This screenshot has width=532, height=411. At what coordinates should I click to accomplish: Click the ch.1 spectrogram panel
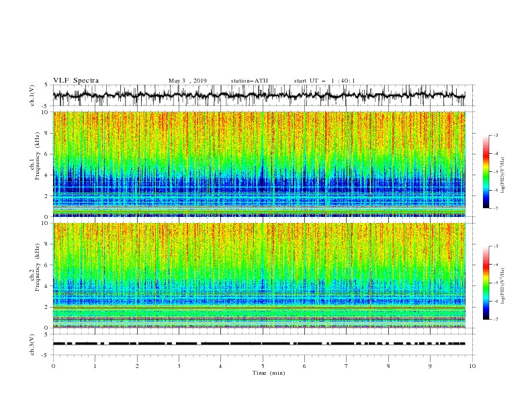pyautogui.click(x=259, y=164)
